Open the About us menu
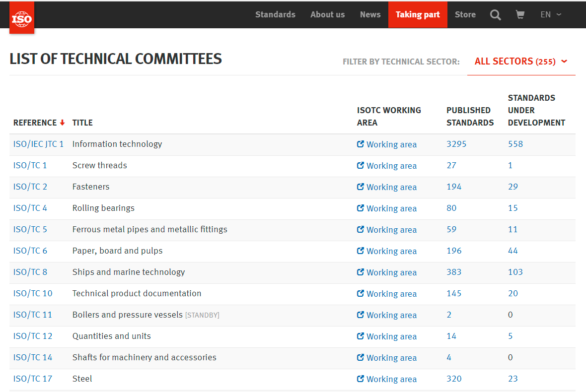The height and width of the screenshot is (392, 586). (327, 15)
